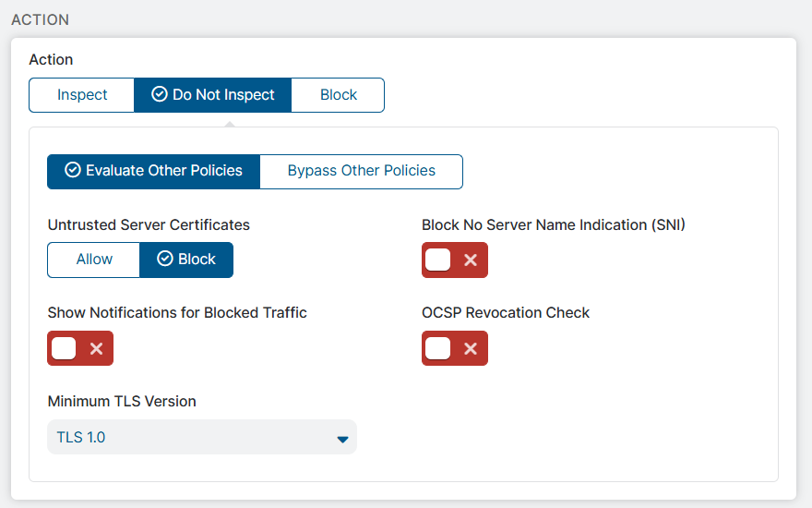The width and height of the screenshot is (812, 508).
Task: Select the Do Not Inspect action
Action: (213, 95)
